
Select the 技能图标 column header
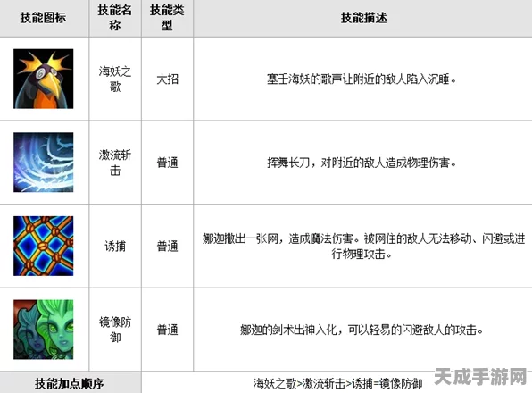pyautogui.click(x=44, y=18)
